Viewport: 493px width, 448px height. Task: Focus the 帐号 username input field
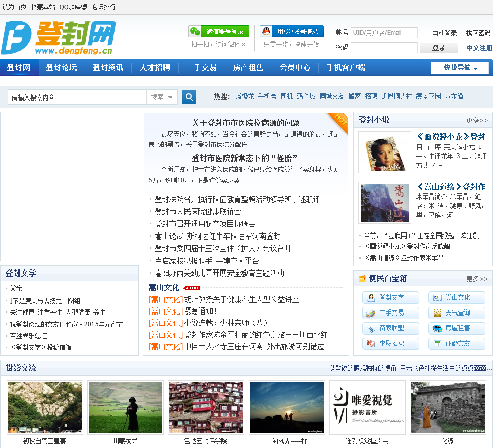384,33
